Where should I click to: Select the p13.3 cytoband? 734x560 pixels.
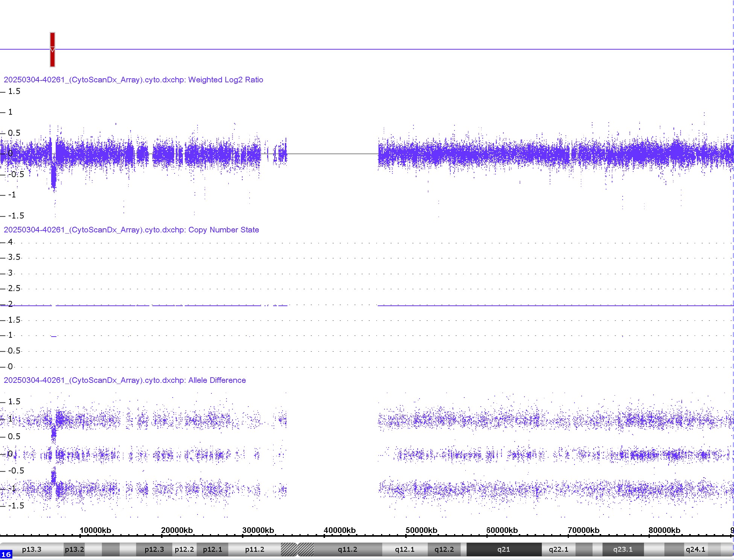(x=32, y=549)
